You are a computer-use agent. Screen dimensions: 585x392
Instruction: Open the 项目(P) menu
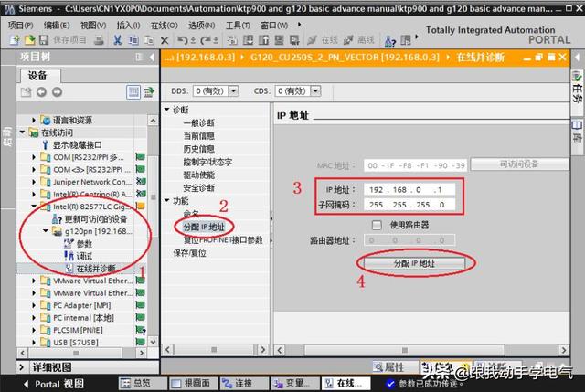pyautogui.click(x=20, y=25)
